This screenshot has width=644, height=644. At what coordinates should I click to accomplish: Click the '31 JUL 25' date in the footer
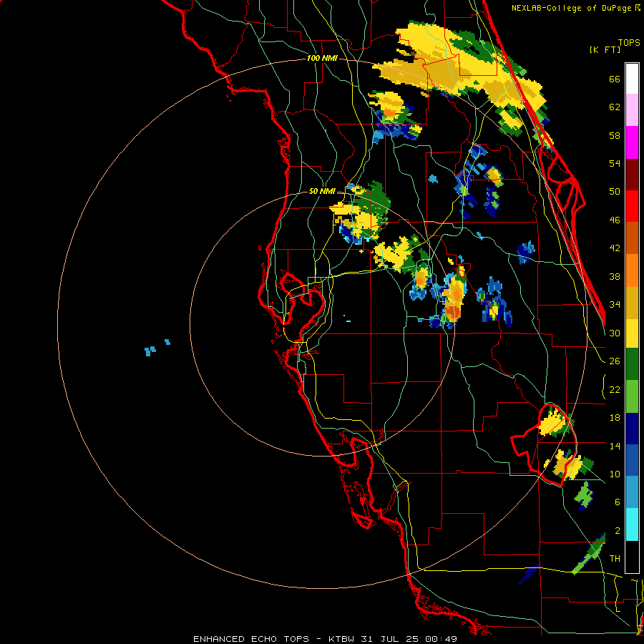pyautogui.click(x=391, y=639)
